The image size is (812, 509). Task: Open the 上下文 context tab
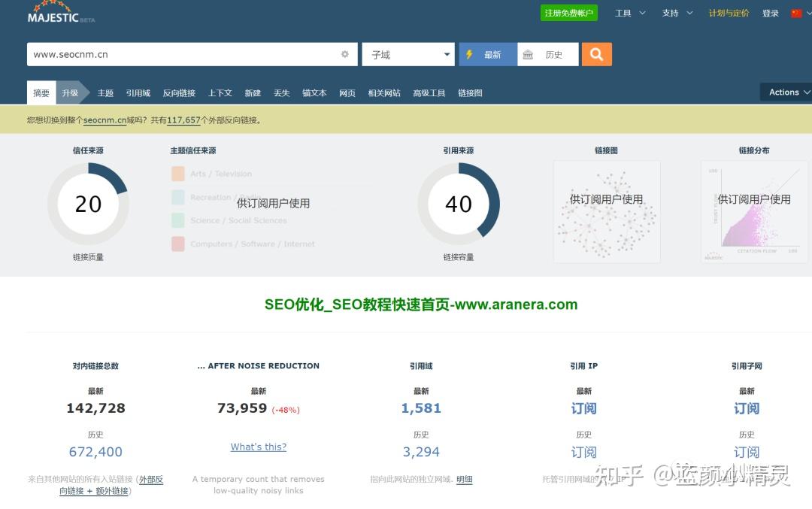point(220,92)
